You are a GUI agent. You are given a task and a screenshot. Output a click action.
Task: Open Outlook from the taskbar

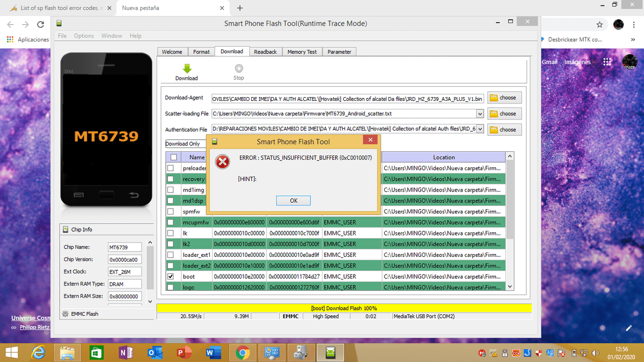point(155,352)
